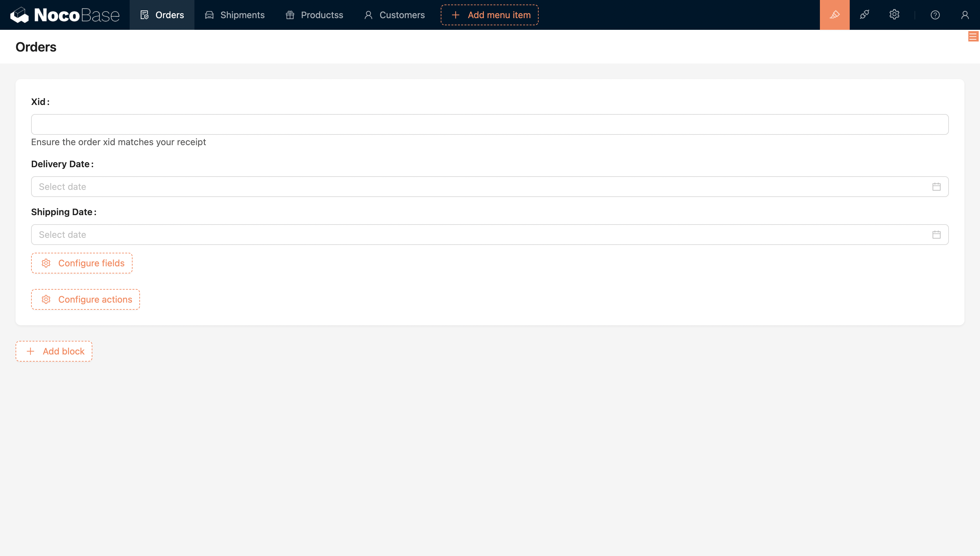980x556 pixels.
Task: Open the user profile icon
Action: 965,15
